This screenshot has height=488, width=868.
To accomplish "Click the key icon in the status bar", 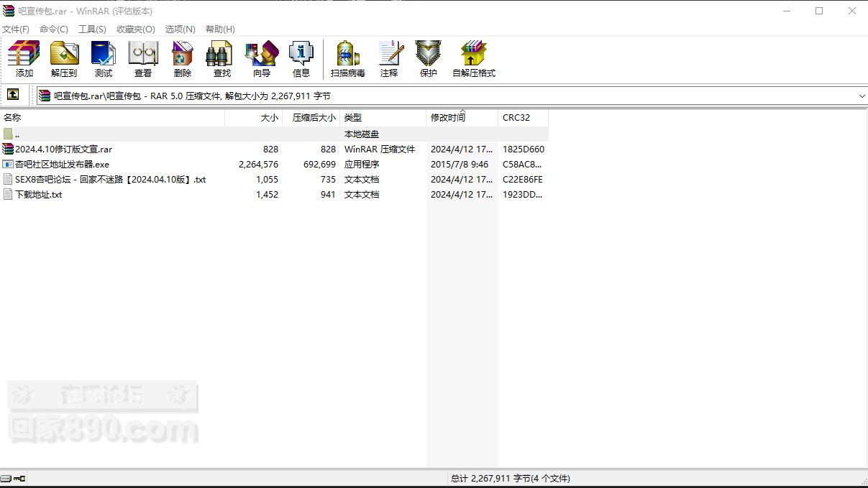I will click(x=19, y=478).
